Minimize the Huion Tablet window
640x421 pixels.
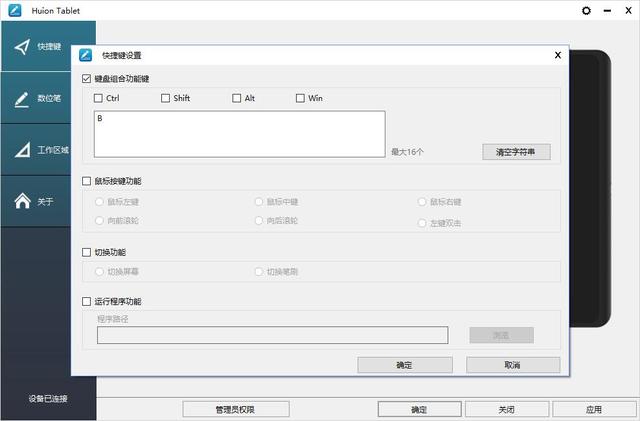(x=607, y=11)
